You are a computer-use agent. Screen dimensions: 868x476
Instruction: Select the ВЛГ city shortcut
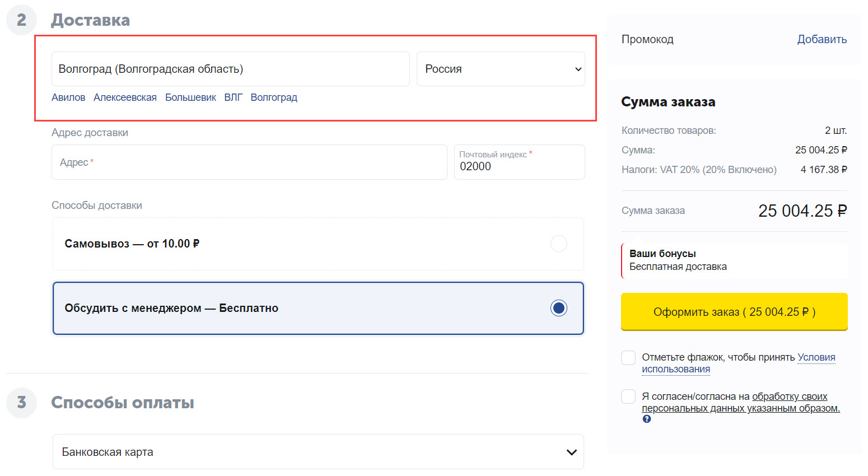[x=233, y=97]
